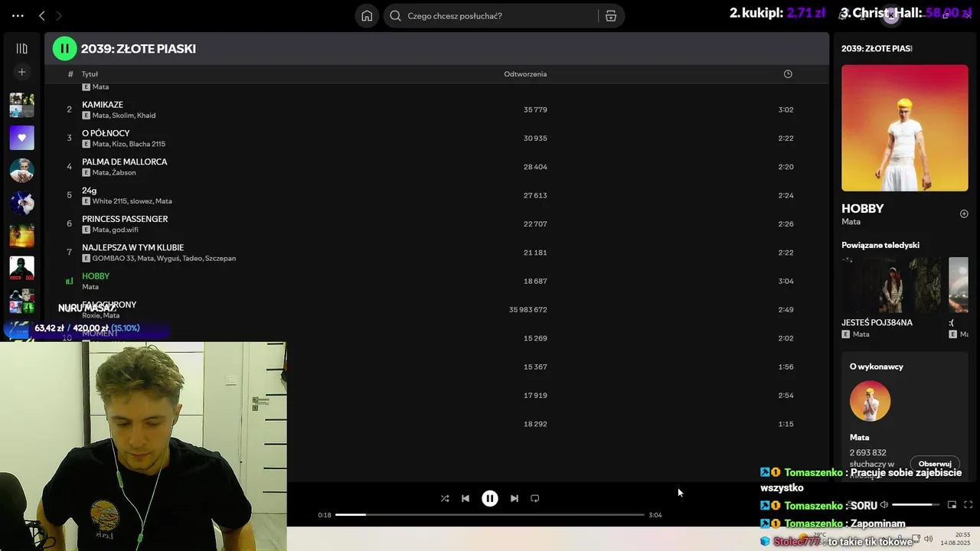Open artist link Skolim under KAMIKAZE
The image size is (980, 551).
coord(122,116)
